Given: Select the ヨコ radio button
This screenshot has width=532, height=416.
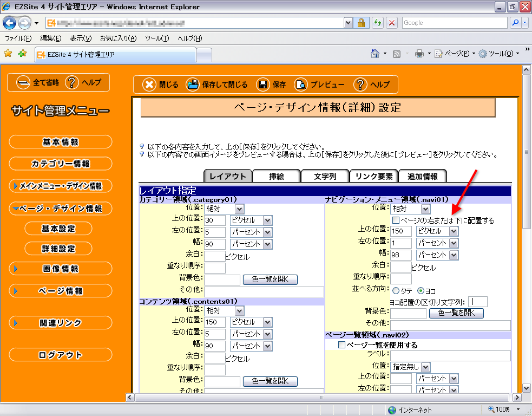Looking at the screenshot, I should [421, 291].
